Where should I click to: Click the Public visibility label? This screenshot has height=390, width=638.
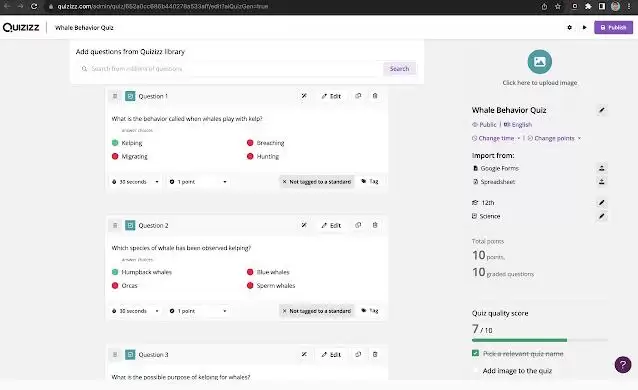(484, 125)
